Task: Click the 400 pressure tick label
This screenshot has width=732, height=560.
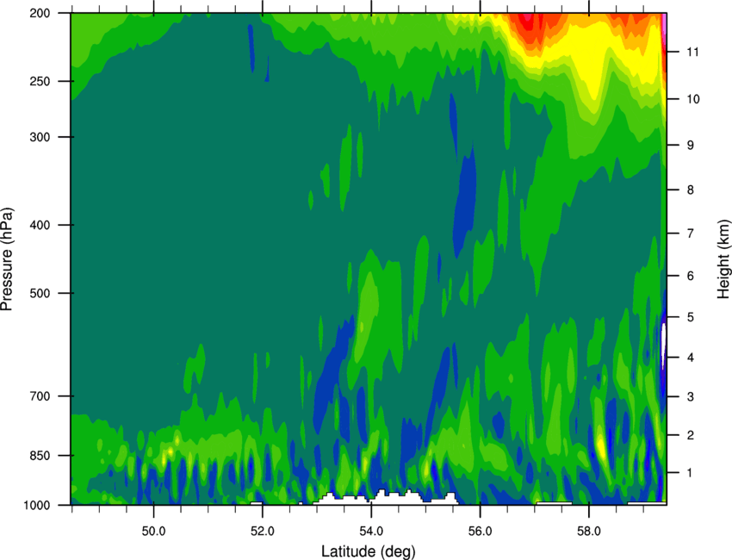Action: (x=40, y=225)
